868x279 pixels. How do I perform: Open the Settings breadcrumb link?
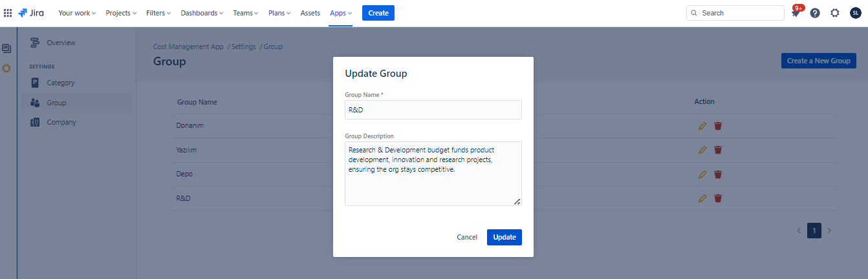click(x=244, y=46)
